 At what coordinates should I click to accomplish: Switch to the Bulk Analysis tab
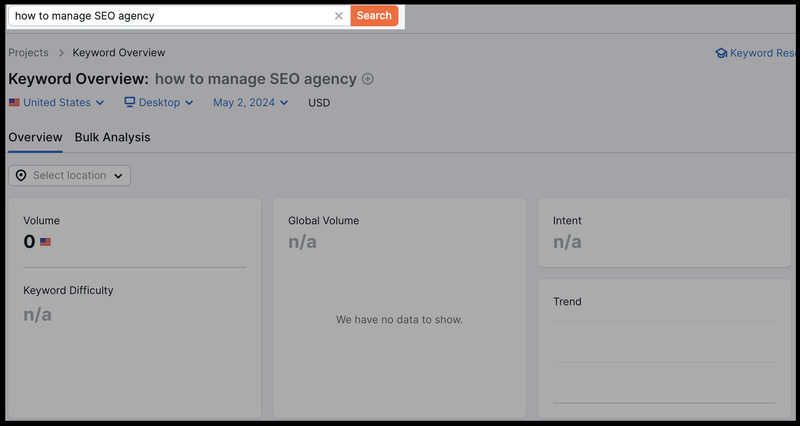(112, 137)
